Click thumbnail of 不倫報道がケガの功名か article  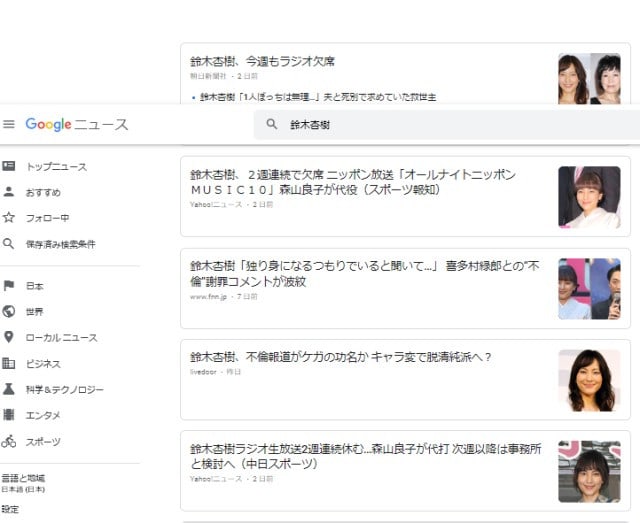(589, 380)
